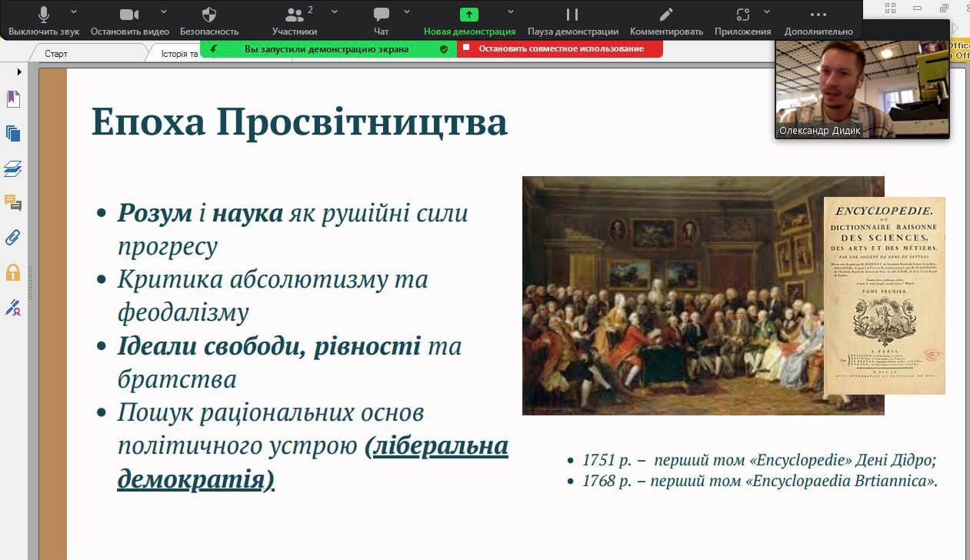Mute microphone with Выключить звук
970x560 pixels.
coord(43,22)
